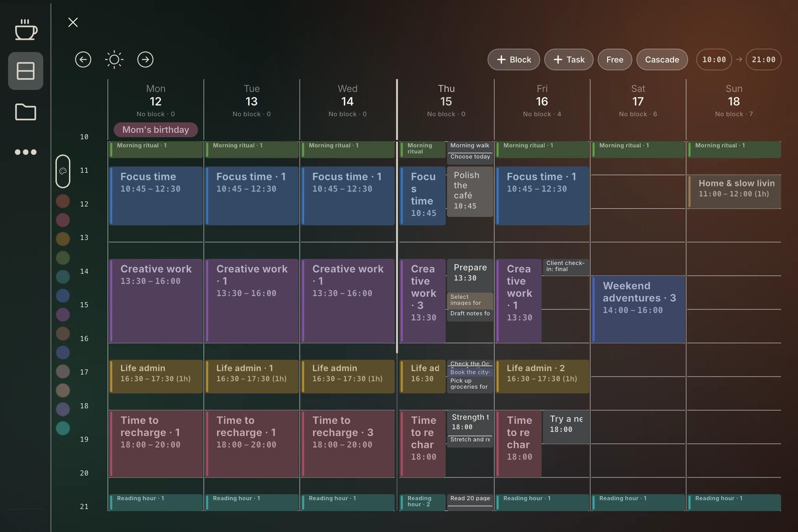Open Wednesday's Time to recharge block
The width and height of the screenshot is (798, 532).
point(348,444)
